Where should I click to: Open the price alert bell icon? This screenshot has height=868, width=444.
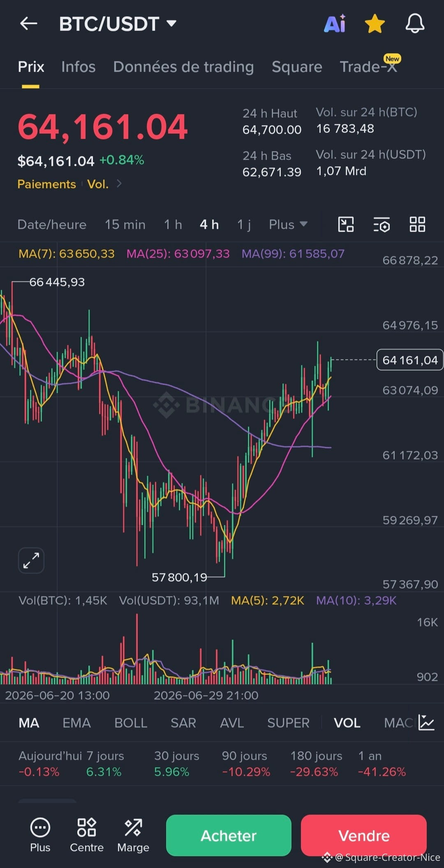click(x=415, y=23)
